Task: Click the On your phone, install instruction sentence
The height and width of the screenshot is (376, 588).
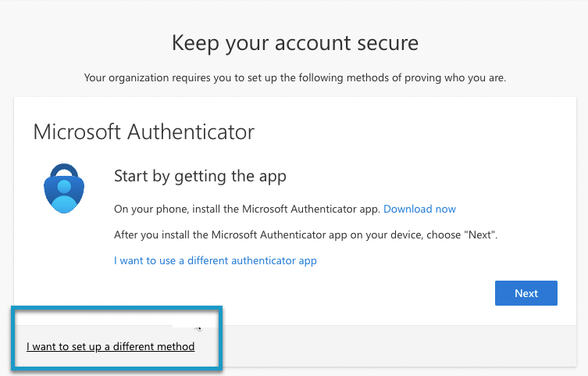Action: pos(247,209)
